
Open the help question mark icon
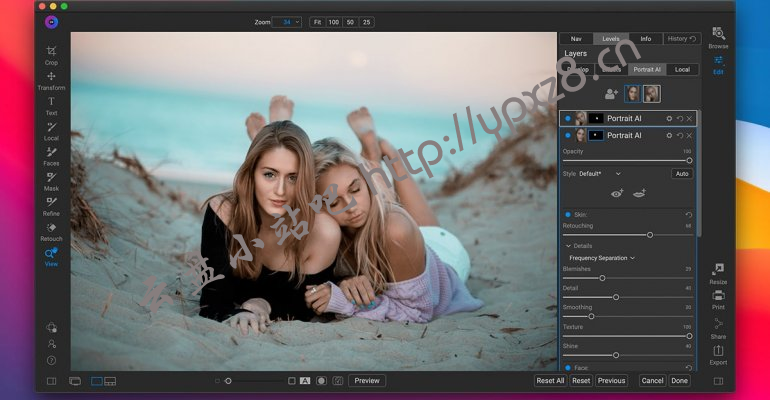point(51,360)
